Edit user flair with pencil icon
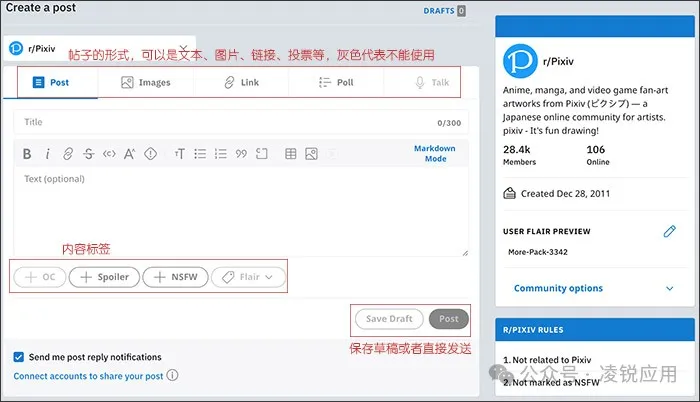The image size is (700, 402). [x=669, y=231]
